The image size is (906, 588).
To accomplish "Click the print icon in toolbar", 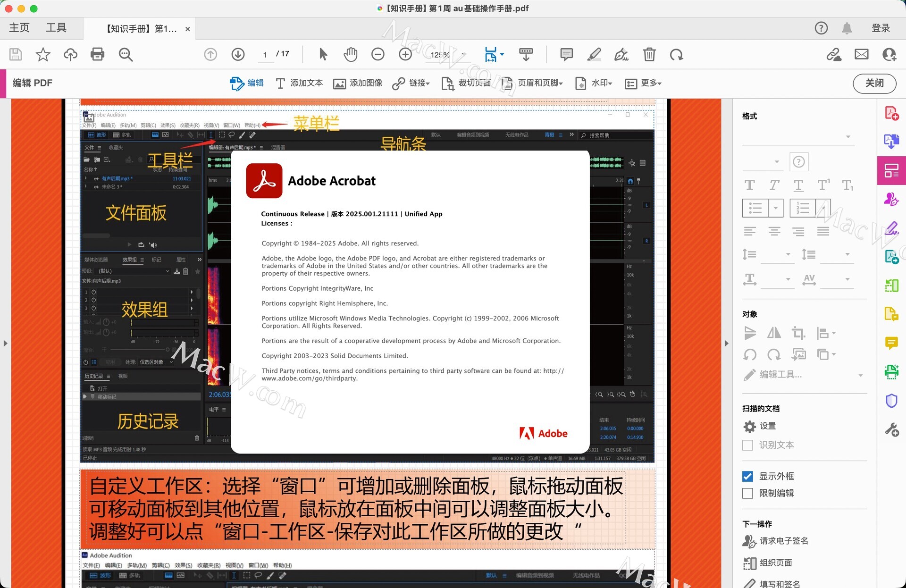I will pos(97,54).
